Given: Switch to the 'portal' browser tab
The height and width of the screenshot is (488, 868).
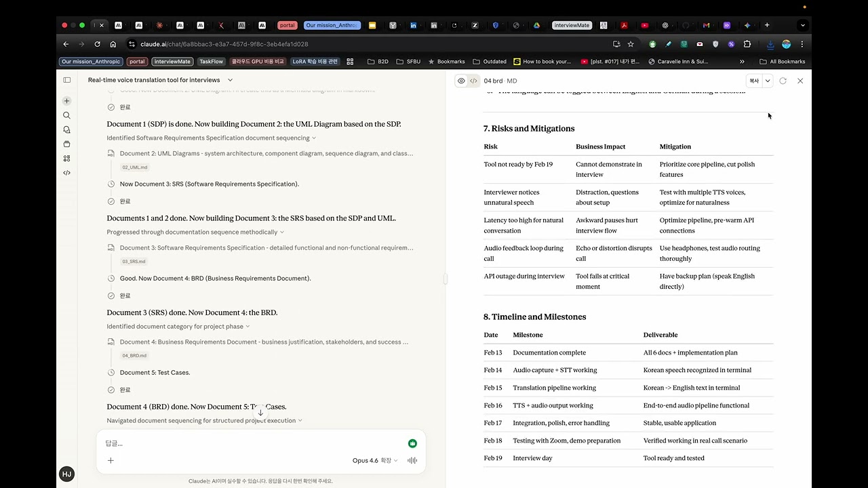Looking at the screenshot, I should (x=288, y=25).
